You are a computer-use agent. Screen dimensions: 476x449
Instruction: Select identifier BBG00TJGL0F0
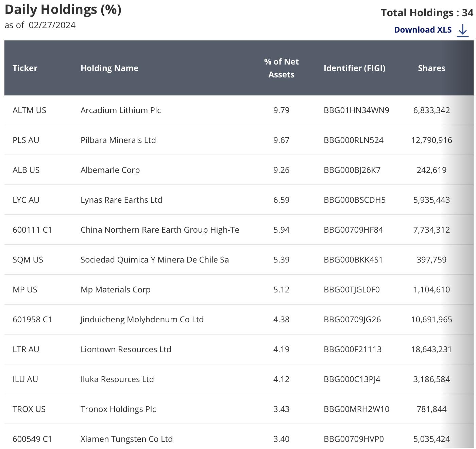(x=352, y=289)
